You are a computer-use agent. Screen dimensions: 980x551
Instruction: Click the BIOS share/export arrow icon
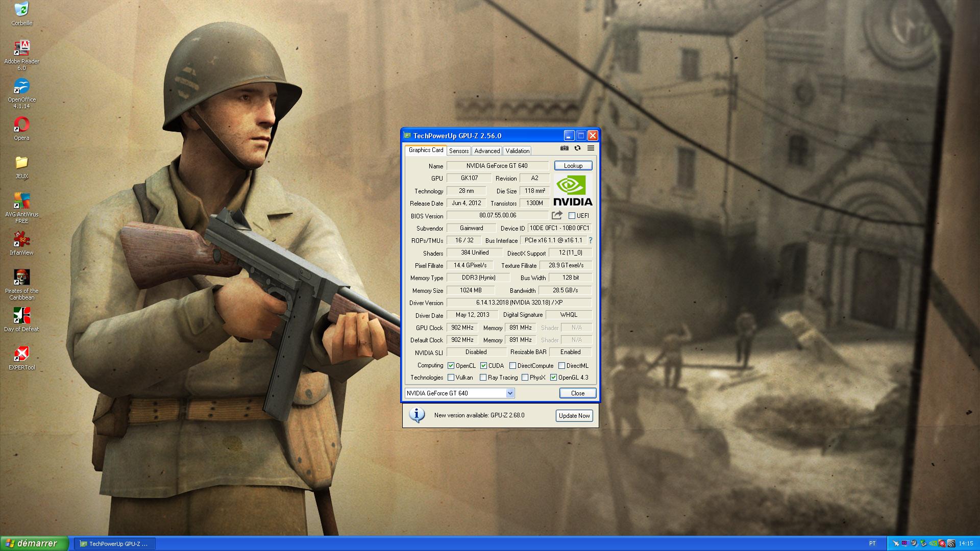click(557, 215)
